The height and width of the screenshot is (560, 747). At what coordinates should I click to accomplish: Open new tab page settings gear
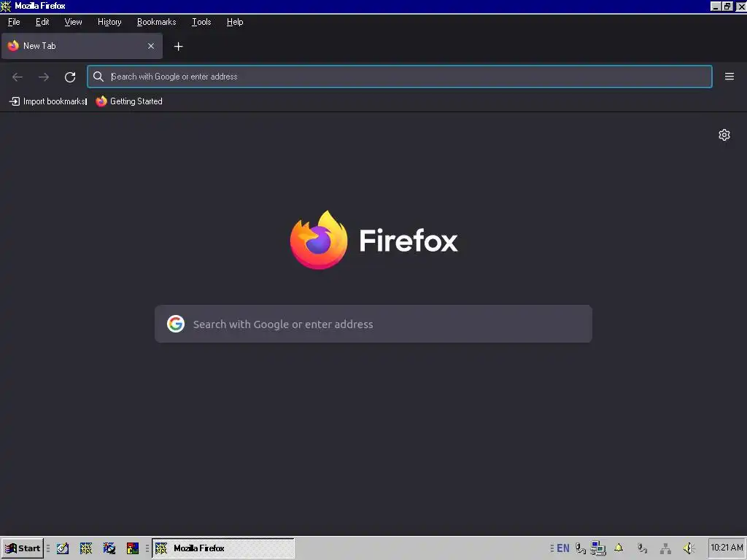[724, 135]
